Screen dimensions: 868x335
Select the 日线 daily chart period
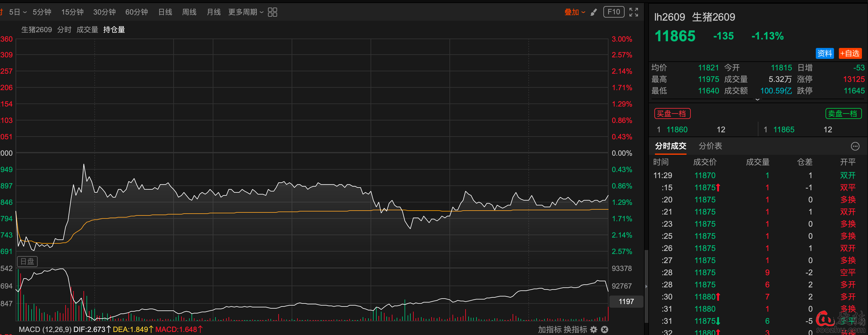[x=165, y=12]
